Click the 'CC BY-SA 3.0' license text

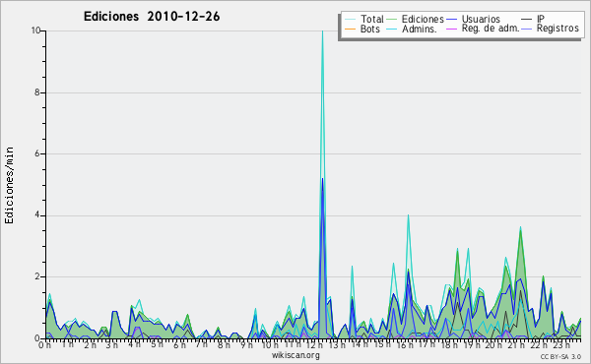[560, 356]
